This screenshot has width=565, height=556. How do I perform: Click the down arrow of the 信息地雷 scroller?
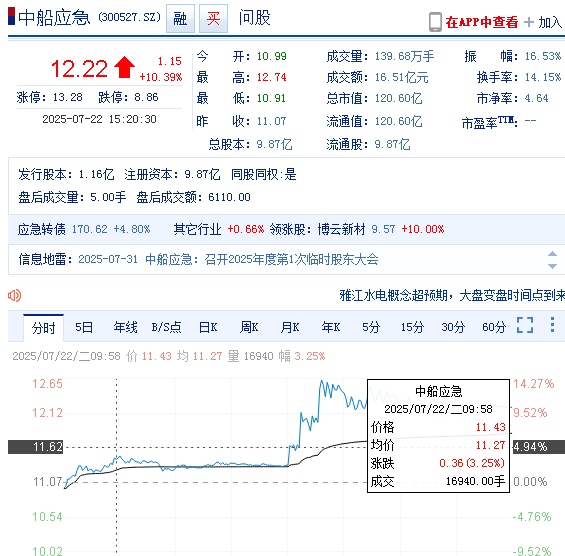click(552, 266)
